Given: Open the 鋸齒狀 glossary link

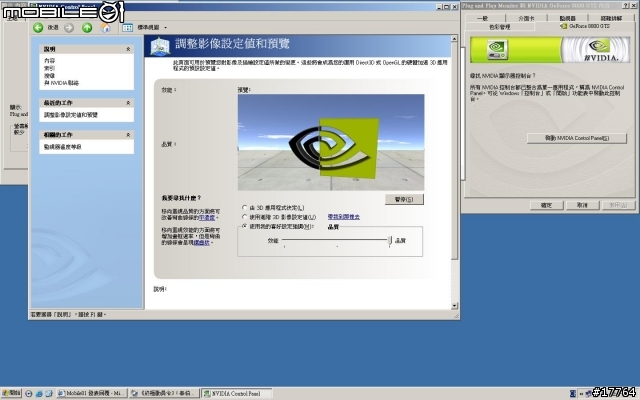Looking at the screenshot, I should click(202, 242).
